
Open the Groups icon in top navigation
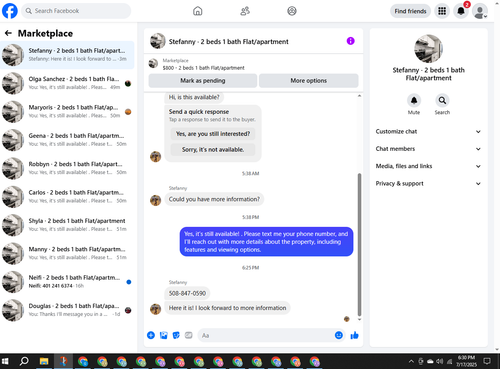pos(292,11)
